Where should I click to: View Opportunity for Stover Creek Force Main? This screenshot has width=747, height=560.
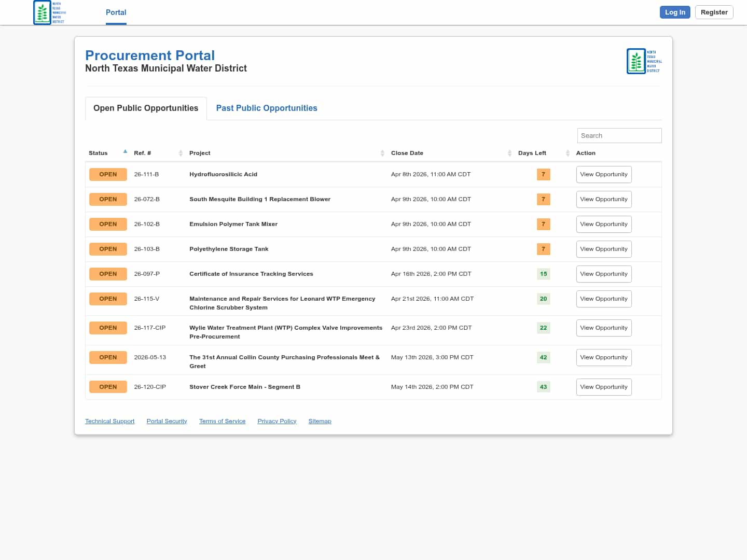coord(603,387)
